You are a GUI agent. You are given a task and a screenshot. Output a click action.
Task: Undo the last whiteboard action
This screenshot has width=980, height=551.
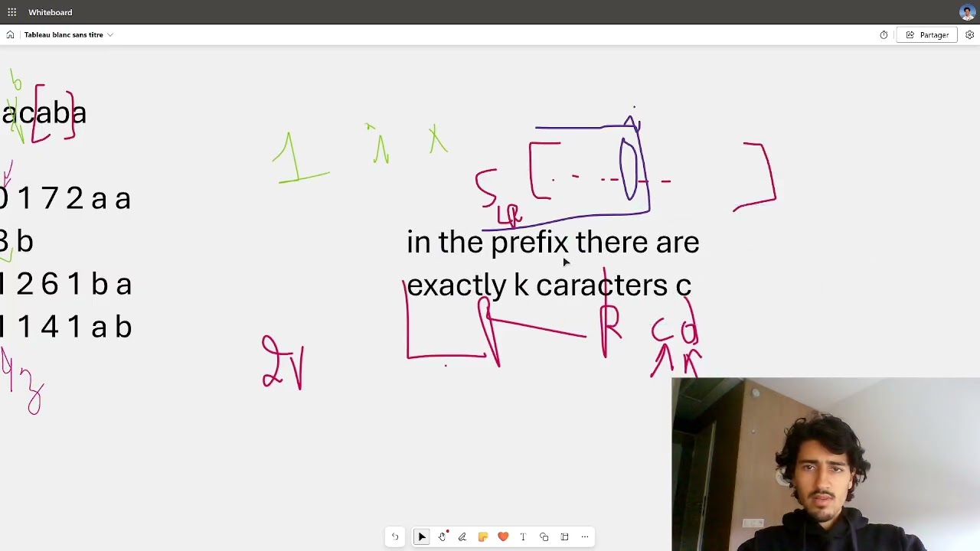(x=395, y=536)
